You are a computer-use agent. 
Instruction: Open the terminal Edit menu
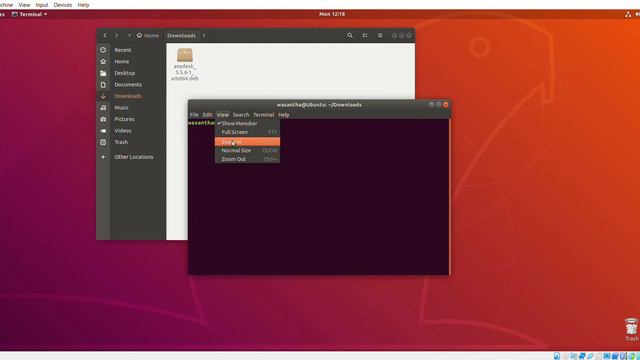(x=207, y=115)
